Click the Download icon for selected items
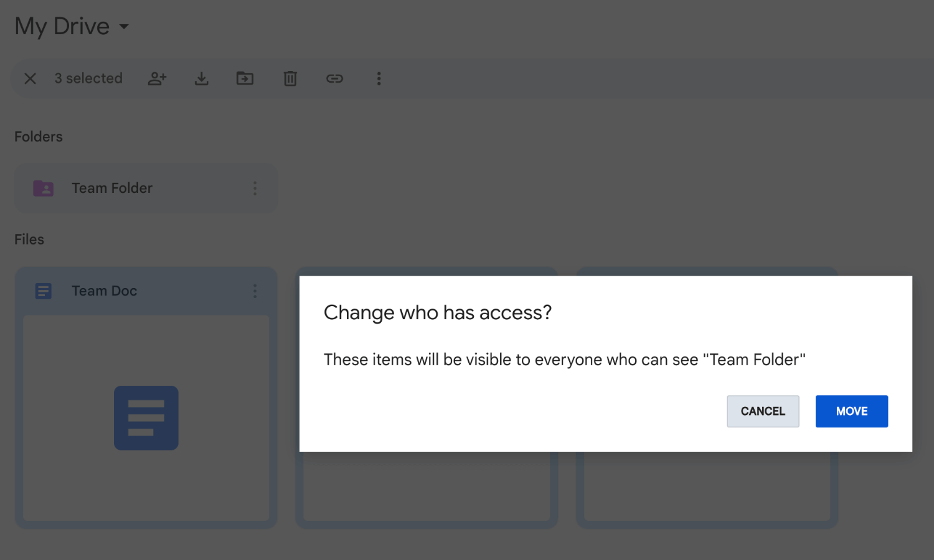934x560 pixels. pyautogui.click(x=201, y=78)
